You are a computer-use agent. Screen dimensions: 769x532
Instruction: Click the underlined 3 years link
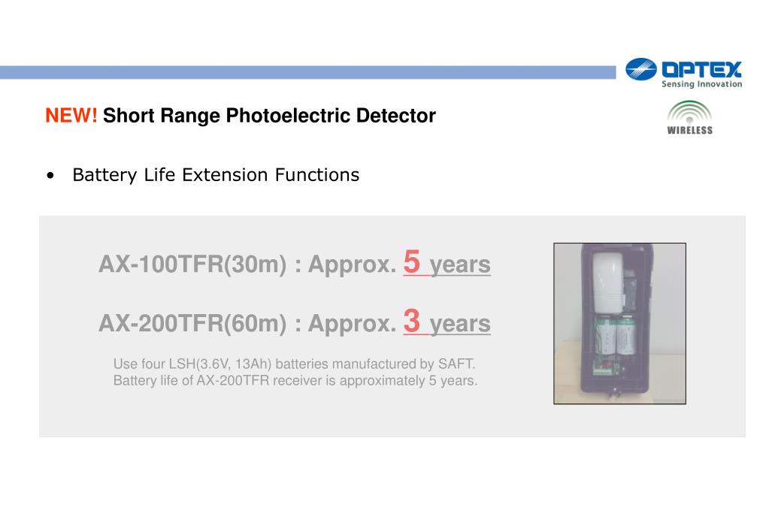point(447,322)
